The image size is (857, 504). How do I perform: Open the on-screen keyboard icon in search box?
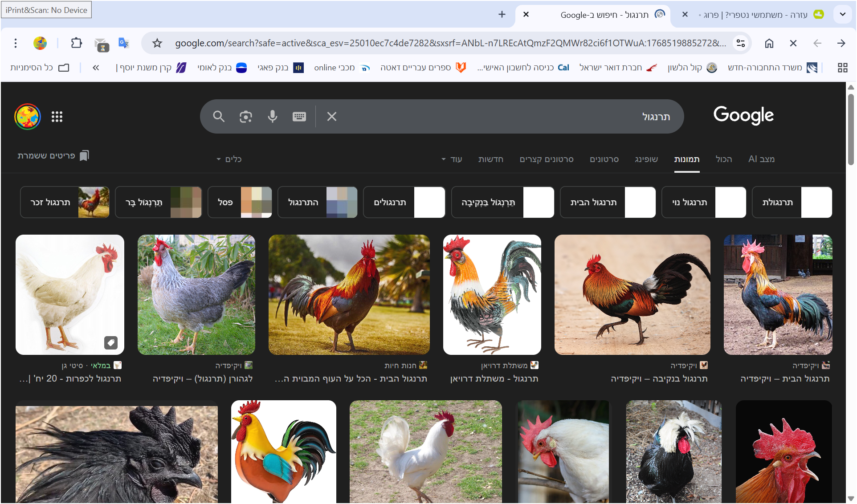[299, 117]
